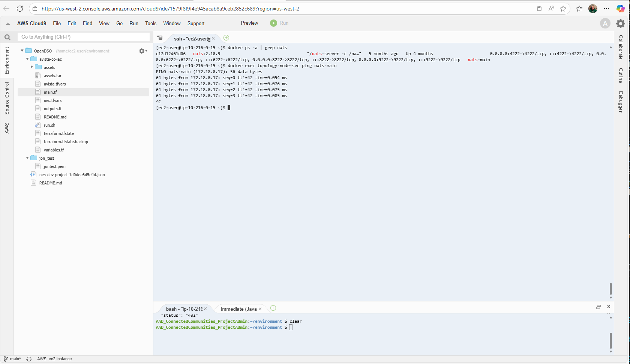Image resolution: width=630 pixels, height=364 pixels.
Task: Focus the Go to Anything search field
Action: pos(84,37)
